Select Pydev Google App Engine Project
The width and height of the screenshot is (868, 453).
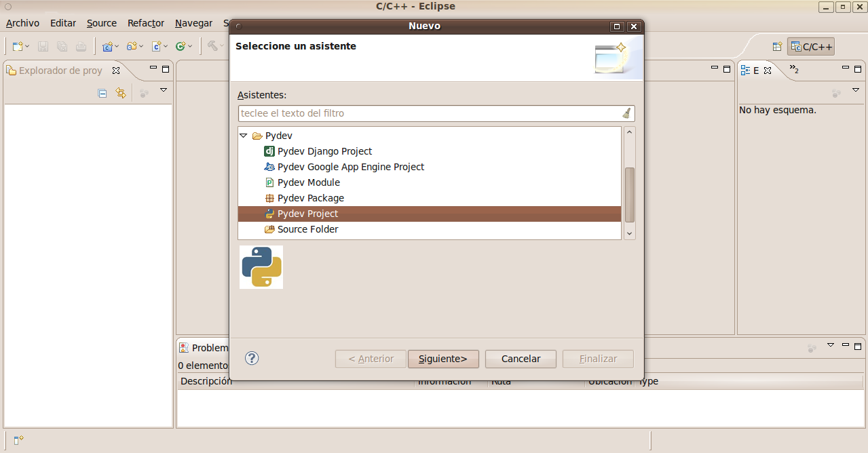coord(344,167)
